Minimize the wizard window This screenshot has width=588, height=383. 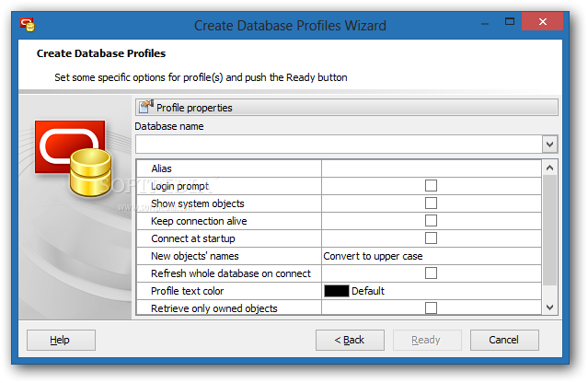485,22
